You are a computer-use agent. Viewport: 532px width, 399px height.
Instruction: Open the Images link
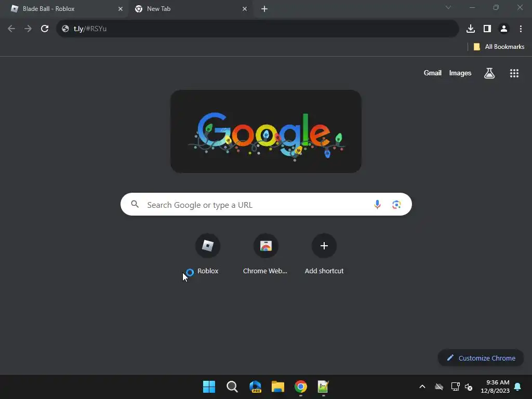[460, 73]
